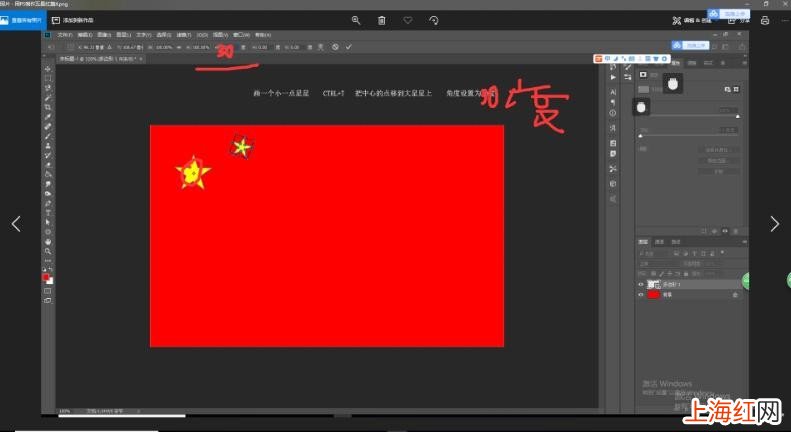
Task: Click the mask density slider handle
Action: (738, 117)
